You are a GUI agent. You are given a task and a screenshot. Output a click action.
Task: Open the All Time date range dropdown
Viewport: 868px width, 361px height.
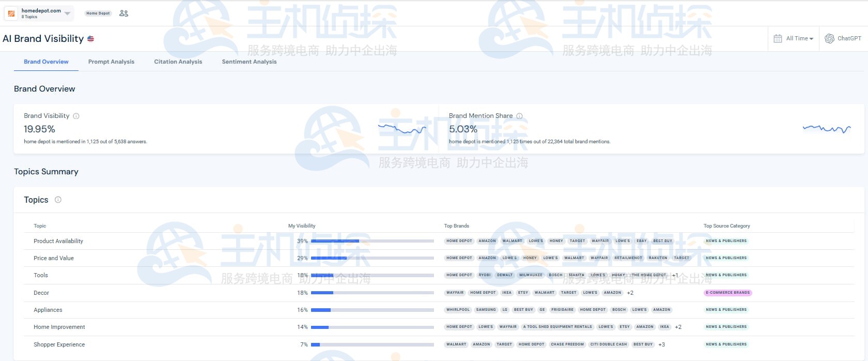[800, 38]
